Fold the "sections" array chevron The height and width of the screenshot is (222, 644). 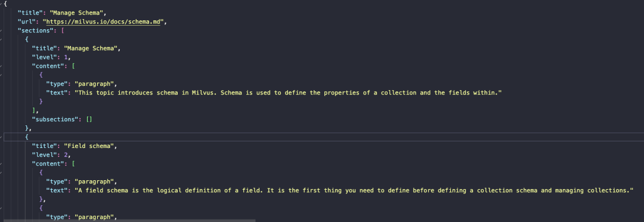(1, 30)
